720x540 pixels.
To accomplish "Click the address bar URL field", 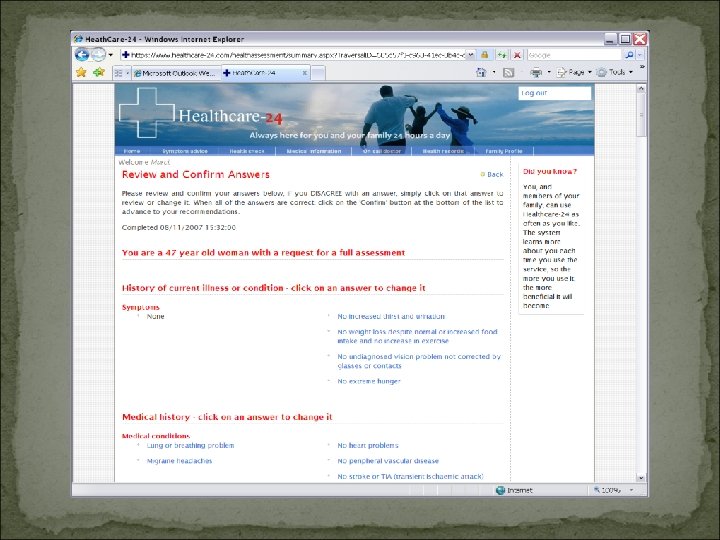I will 294,55.
